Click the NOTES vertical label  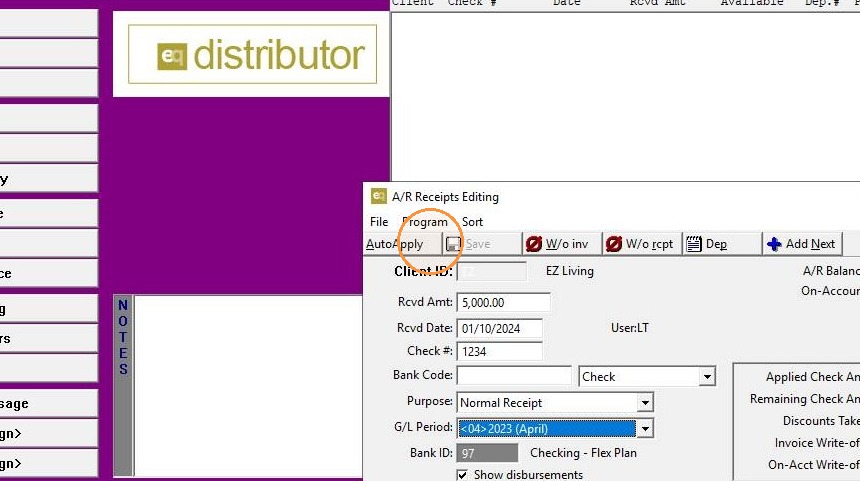pyautogui.click(x=123, y=337)
